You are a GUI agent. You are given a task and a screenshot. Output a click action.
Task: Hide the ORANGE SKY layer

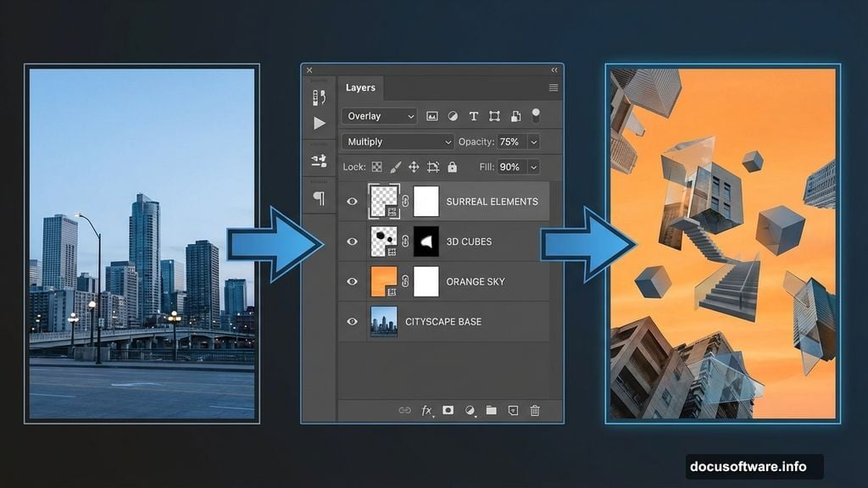pyautogui.click(x=352, y=281)
